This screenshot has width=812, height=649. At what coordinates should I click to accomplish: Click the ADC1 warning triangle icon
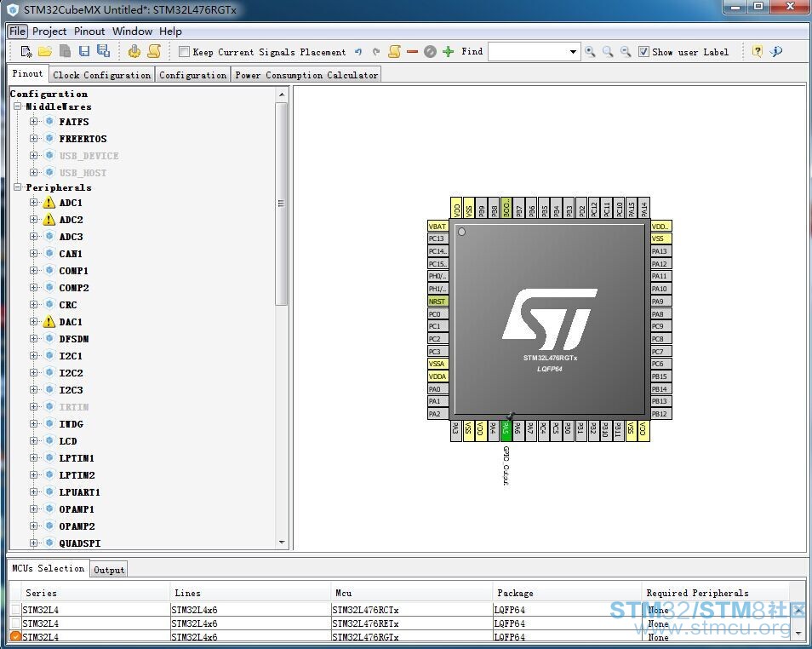tap(49, 202)
